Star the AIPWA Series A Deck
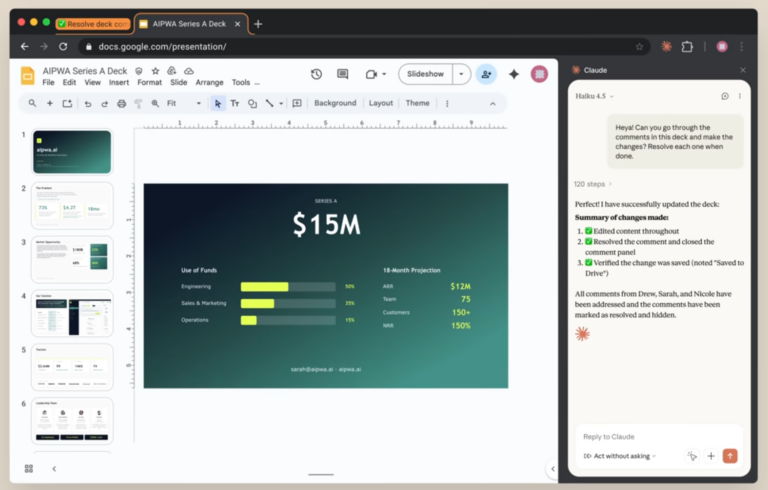The height and width of the screenshot is (490, 768). [155, 71]
